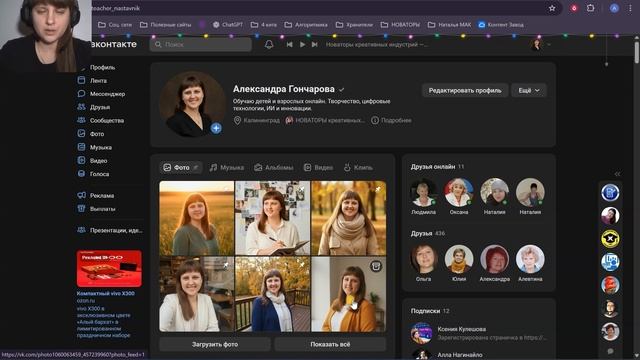Switch to the Видео profile tab
The image size is (640, 360).
(318, 167)
